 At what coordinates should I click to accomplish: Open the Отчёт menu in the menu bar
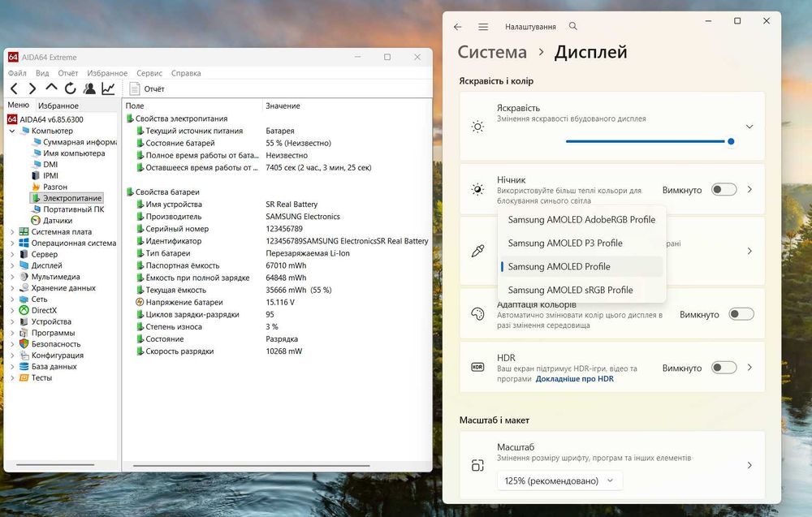(68, 73)
